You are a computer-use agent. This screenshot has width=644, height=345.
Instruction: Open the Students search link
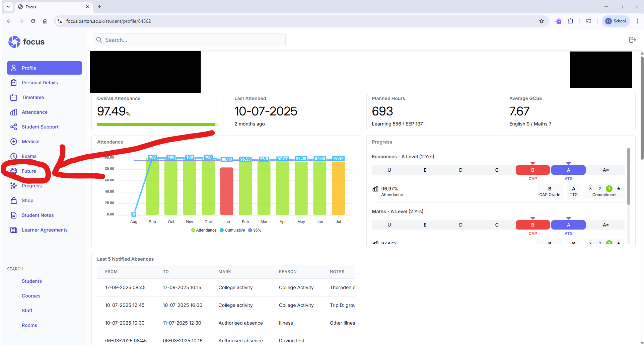(32, 281)
